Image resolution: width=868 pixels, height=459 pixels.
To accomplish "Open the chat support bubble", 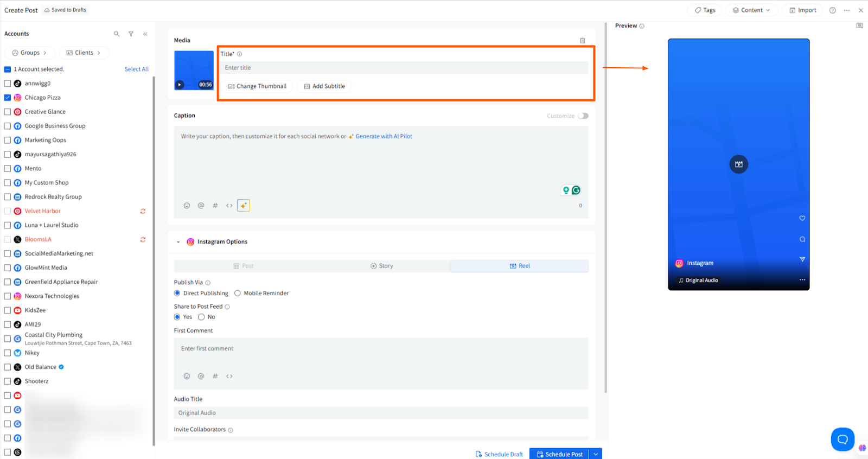I will [x=843, y=439].
